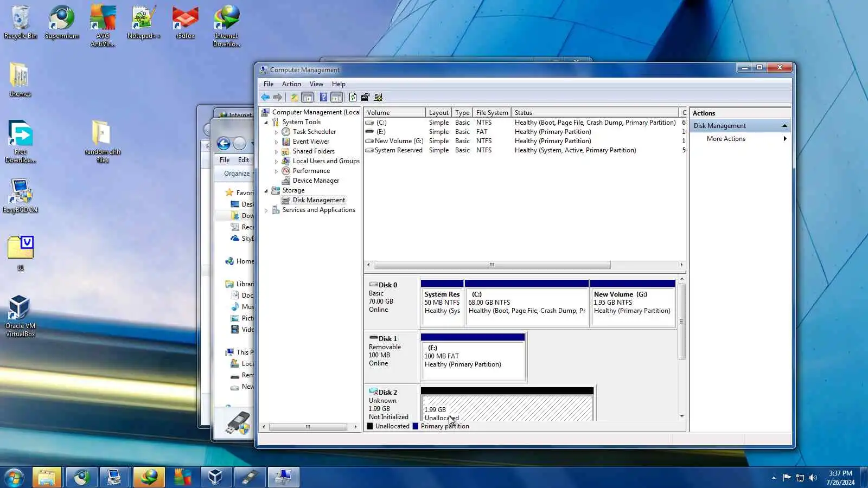Select the (E:) 100 MB FAT partition block
This screenshot has height=488, width=868.
pyautogui.click(x=473, y=357)
